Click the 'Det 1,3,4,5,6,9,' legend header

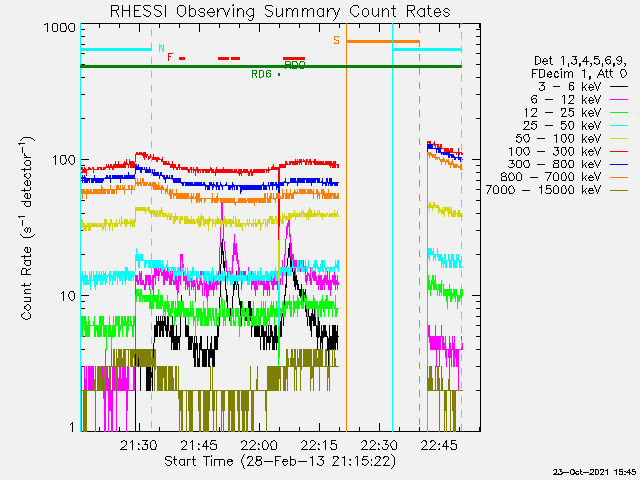(x=580, y=61)
